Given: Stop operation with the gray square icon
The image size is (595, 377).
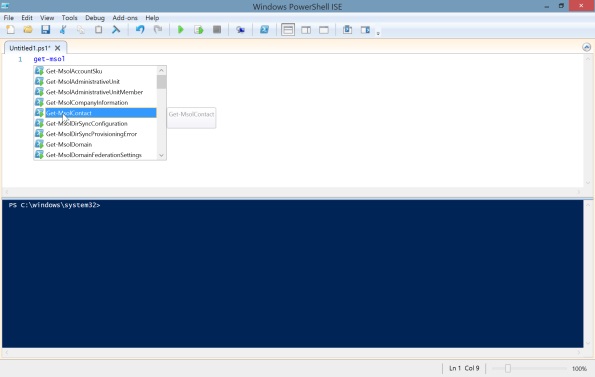Looking at the screenshot, I should [x=217, y=30].
